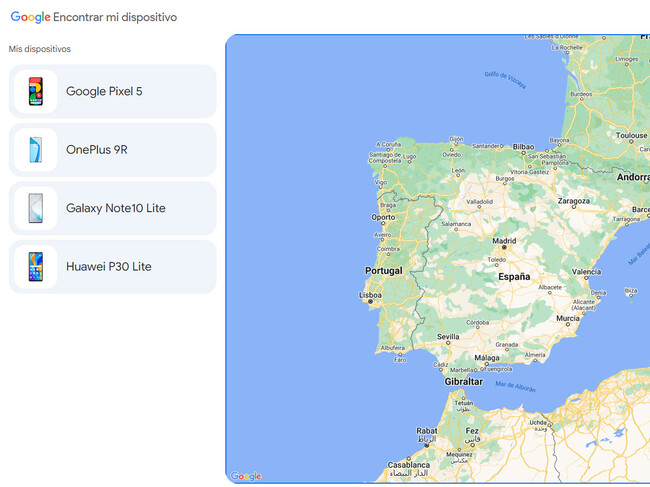
Task: Click the "Valencia" city label
Action: tap(586, 272)
